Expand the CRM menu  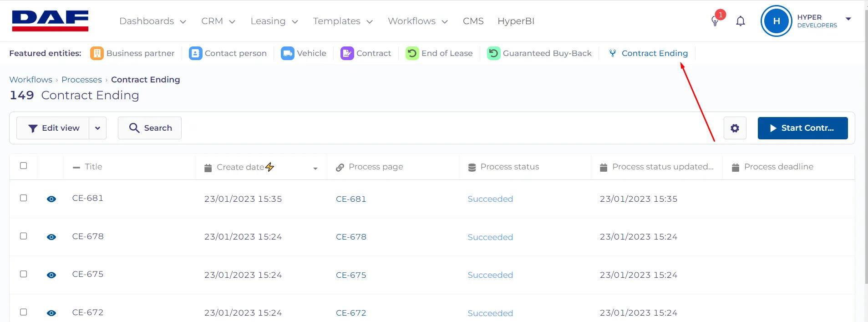point(218,21)
